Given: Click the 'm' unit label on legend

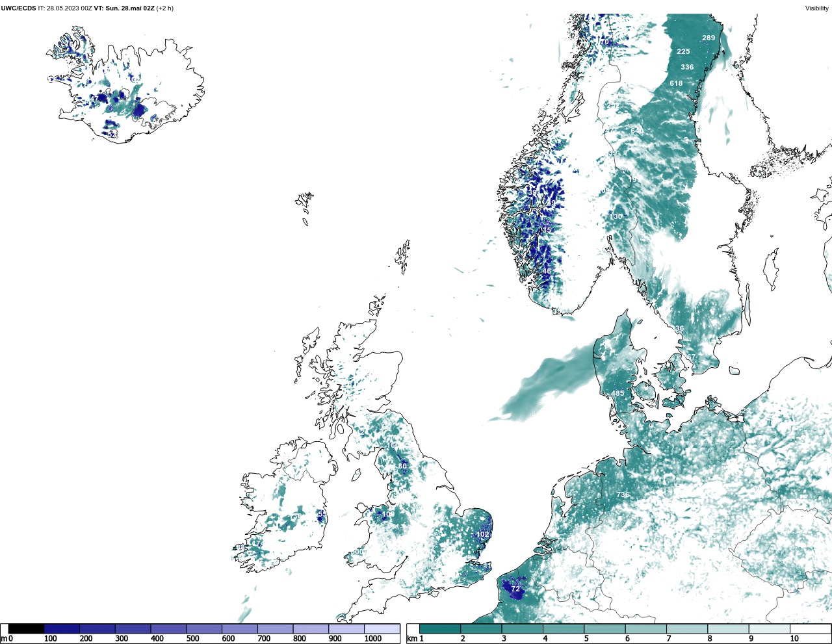Looking at the screenshot, I should pos(3,639).
